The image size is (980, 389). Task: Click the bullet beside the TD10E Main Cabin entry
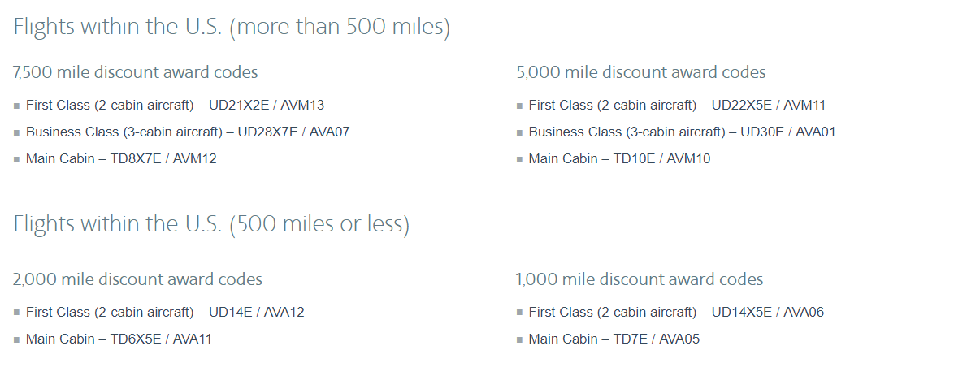tap(519, 159)
